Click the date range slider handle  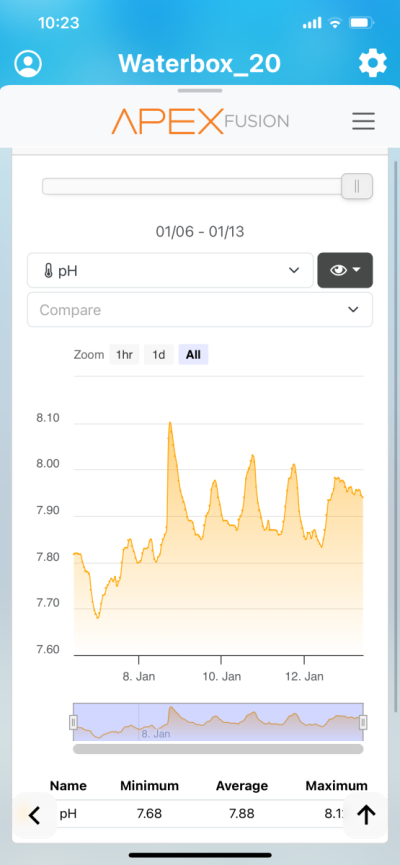tap(357, 186)
